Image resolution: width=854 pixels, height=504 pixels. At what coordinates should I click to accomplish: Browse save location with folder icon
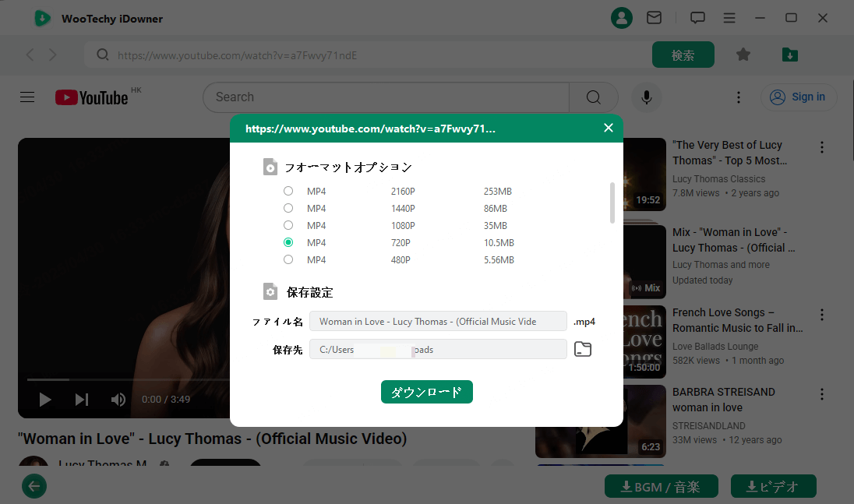point(583,349)
